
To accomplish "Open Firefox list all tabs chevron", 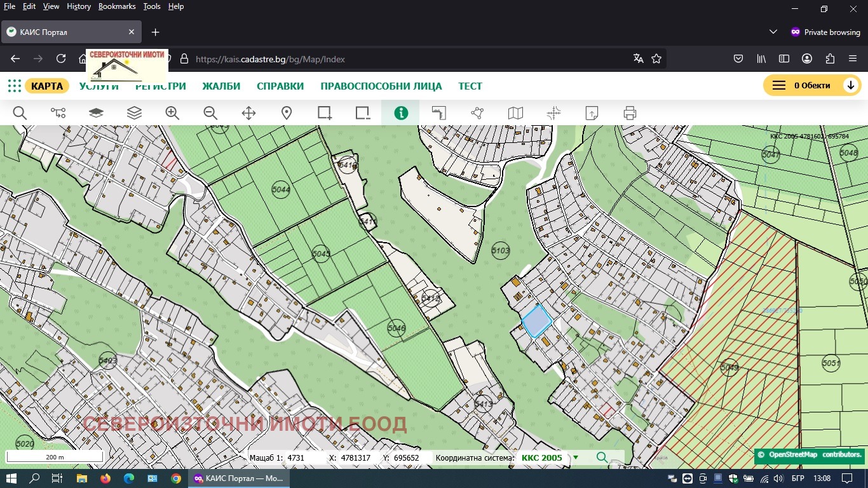I will point(773,32).
